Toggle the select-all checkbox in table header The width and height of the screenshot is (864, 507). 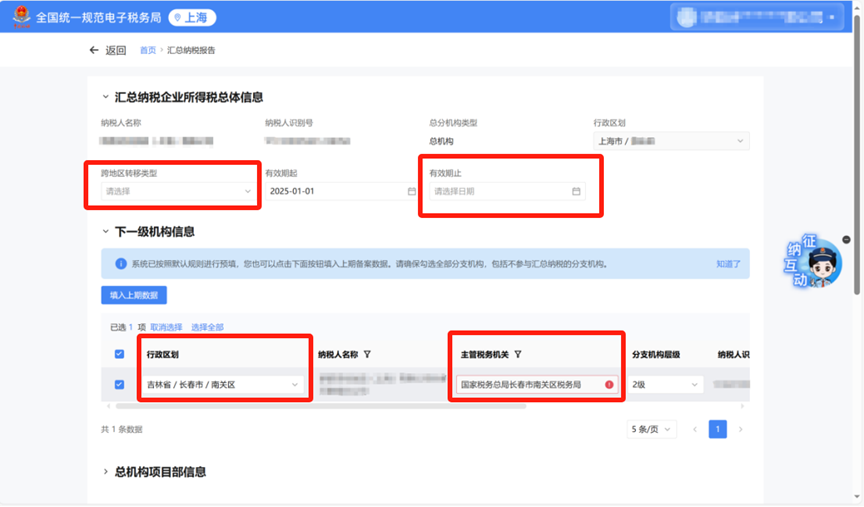(120, 354)
